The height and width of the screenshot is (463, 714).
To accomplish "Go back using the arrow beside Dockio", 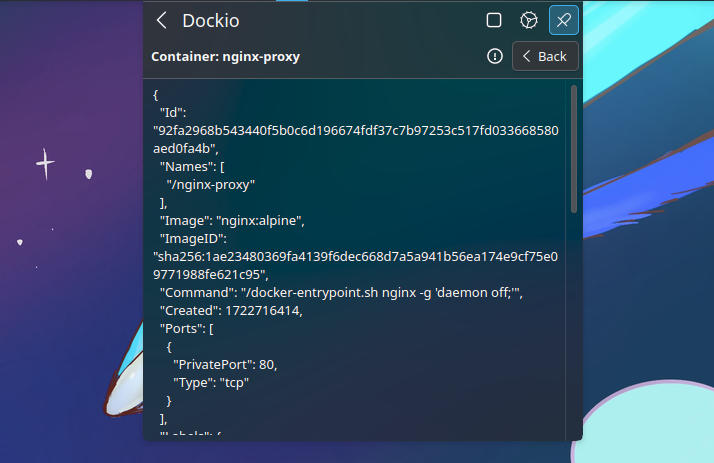I will (161, 20).
